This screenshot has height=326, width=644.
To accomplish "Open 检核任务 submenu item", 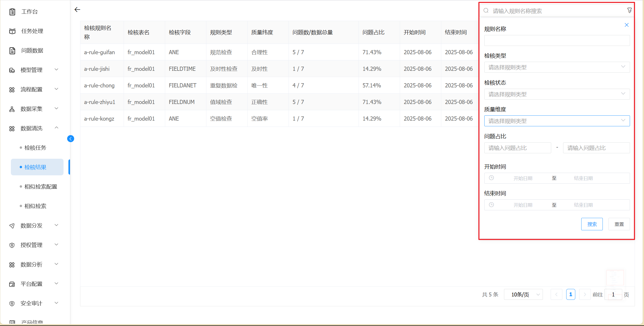I will [35, 148].
